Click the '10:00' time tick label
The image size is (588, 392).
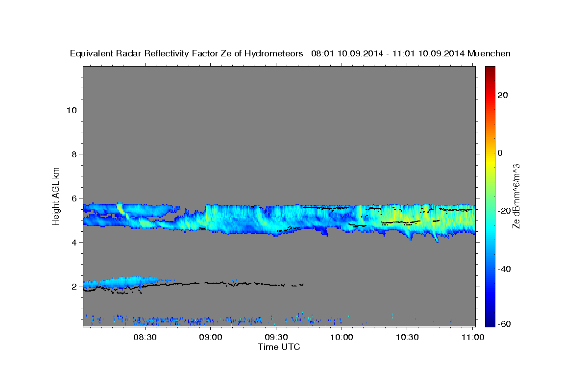[342, 338]
